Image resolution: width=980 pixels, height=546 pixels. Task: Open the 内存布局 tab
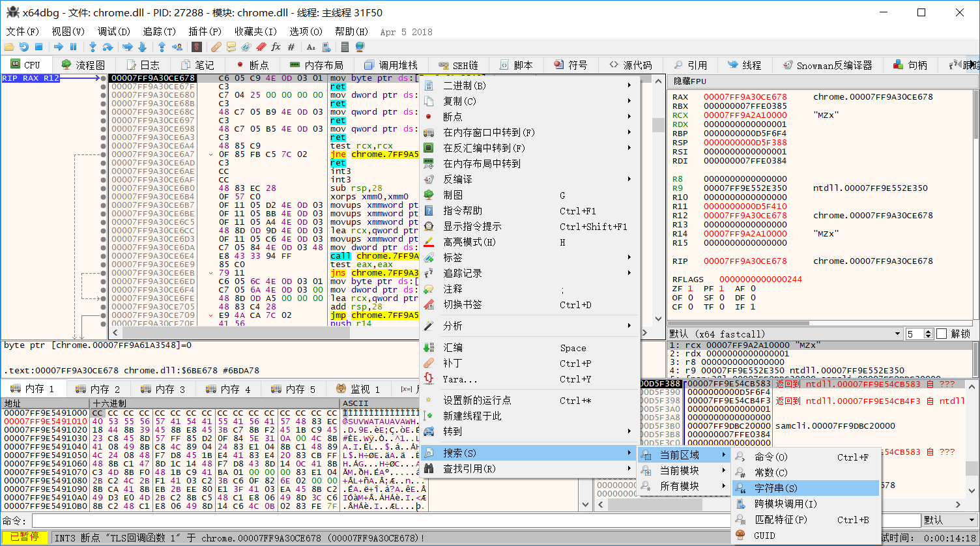316,65
